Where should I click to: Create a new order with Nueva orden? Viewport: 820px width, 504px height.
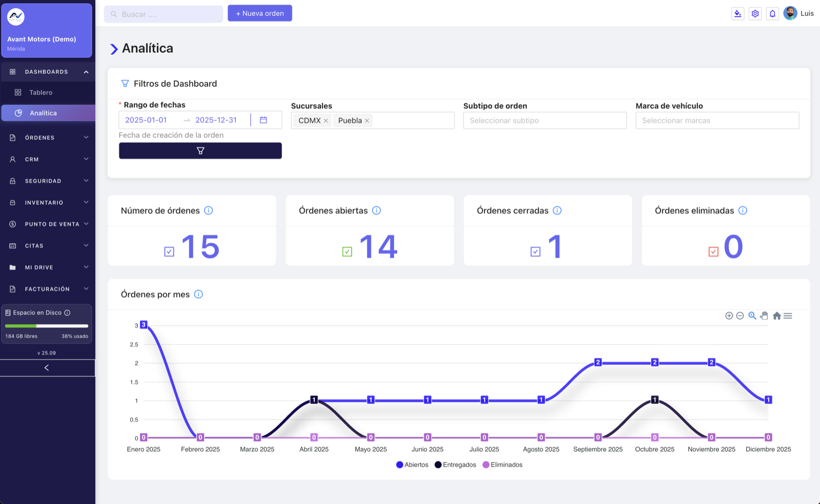(x=260, y=13)
